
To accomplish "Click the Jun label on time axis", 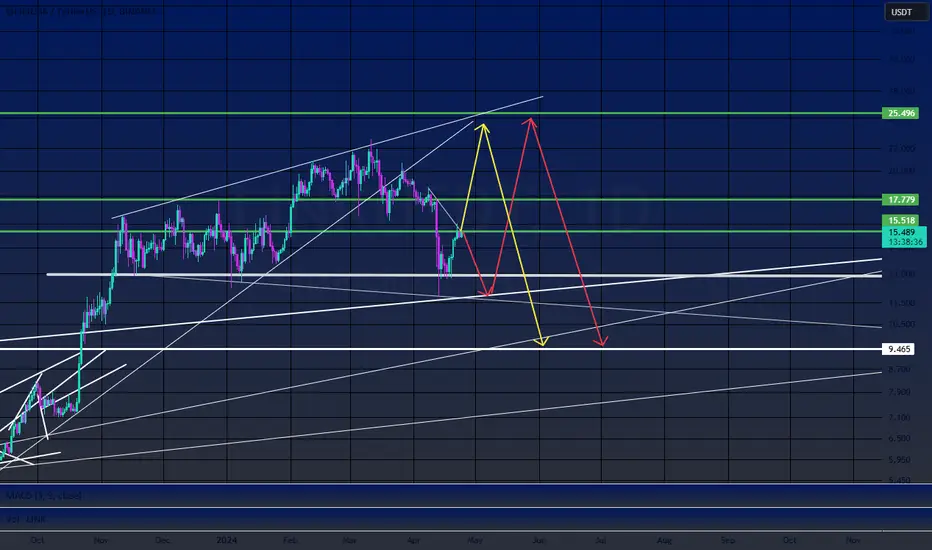I will point(539,540).
